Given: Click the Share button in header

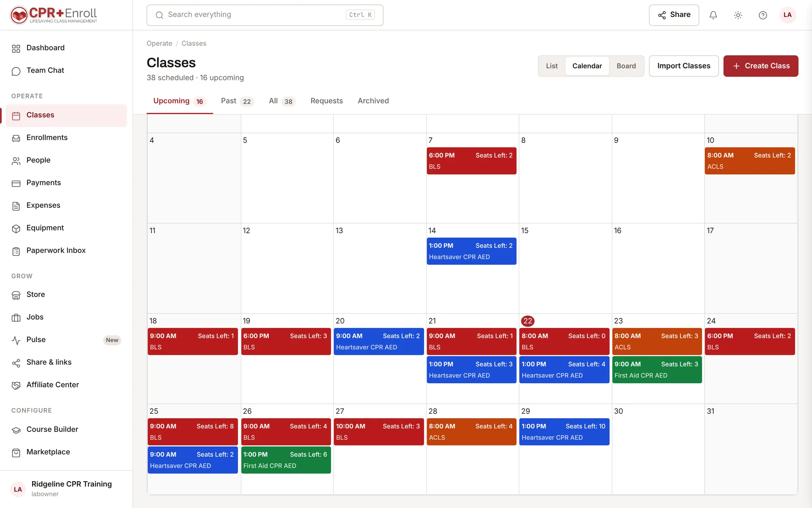Looking at the screenshot, I should tap(674, 15).
